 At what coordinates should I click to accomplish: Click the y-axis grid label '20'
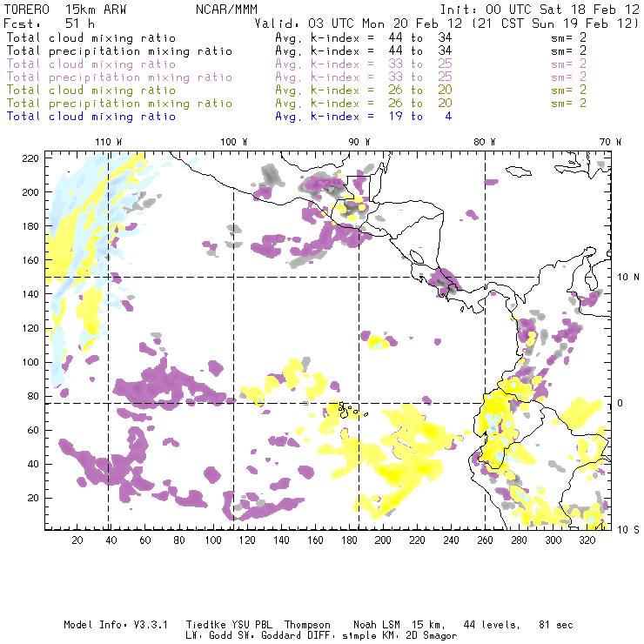(x=33, y=498)
